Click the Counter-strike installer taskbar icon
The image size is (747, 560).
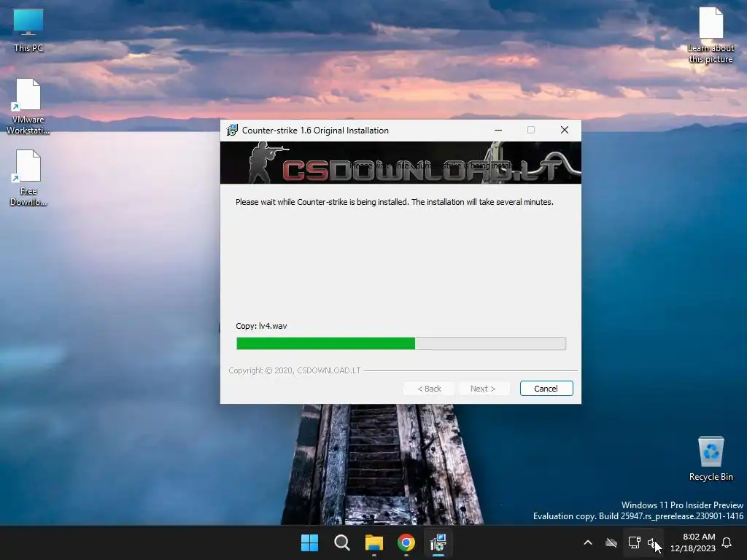(438, 542)
